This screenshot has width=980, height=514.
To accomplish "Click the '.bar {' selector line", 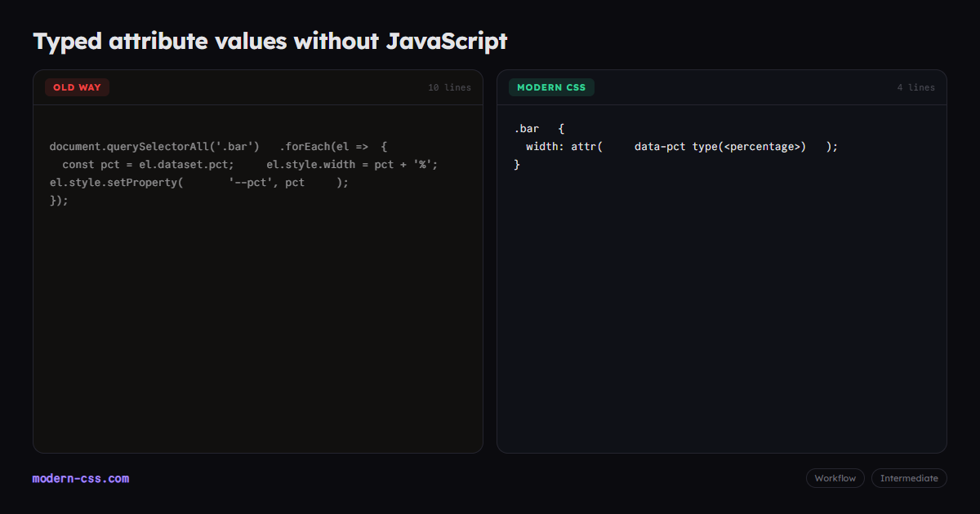I will click(x=539, y=129).
